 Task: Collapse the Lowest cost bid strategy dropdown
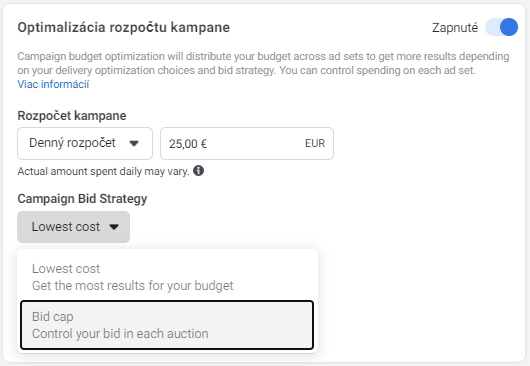(73, 227)
